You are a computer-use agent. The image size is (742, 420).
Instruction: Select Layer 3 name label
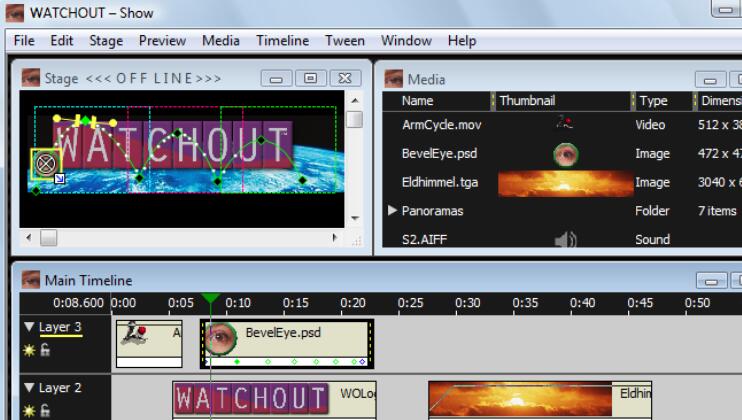[x=60, y=327]
